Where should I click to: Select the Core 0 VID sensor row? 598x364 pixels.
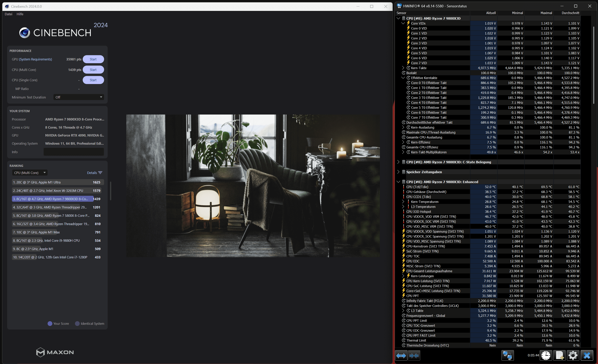tap(488, 28)
